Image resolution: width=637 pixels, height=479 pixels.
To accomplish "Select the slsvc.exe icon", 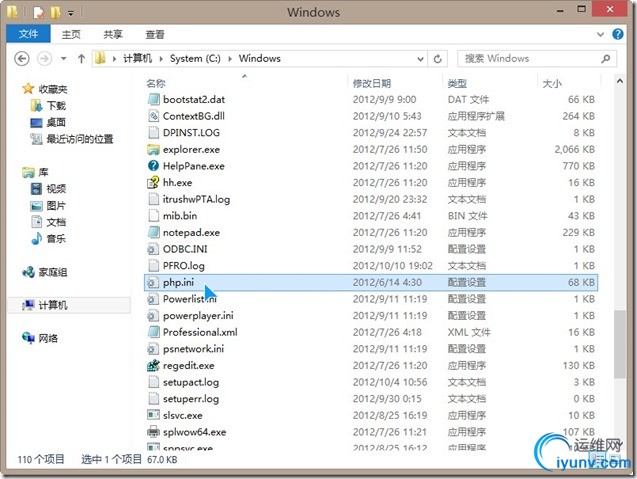I will pyautogui.click(x=153, y=415).
